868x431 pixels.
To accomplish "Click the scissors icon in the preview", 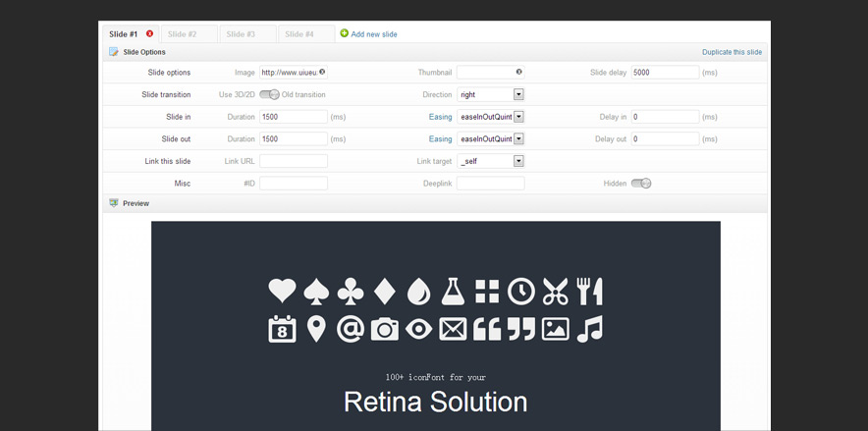I will pyautogui.click(x=555, y=291).
